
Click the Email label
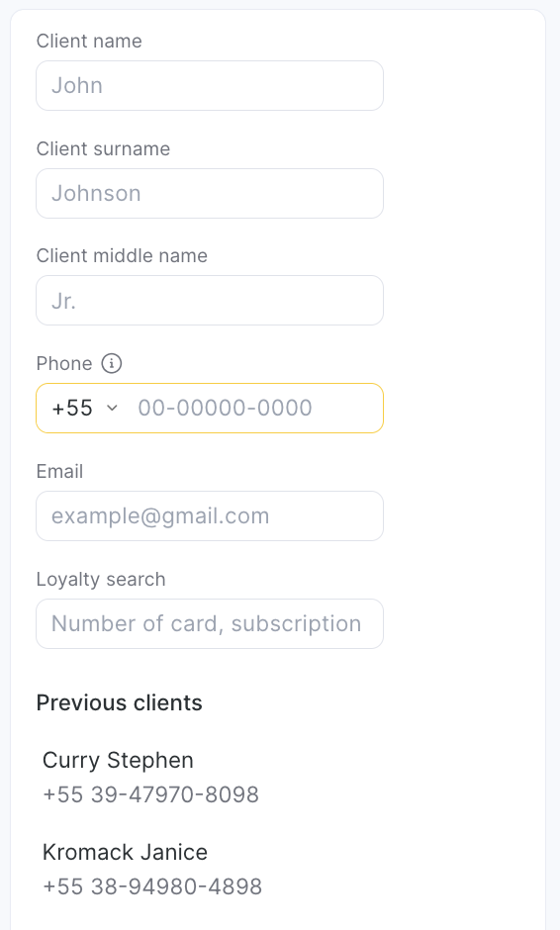click(59, 472)
